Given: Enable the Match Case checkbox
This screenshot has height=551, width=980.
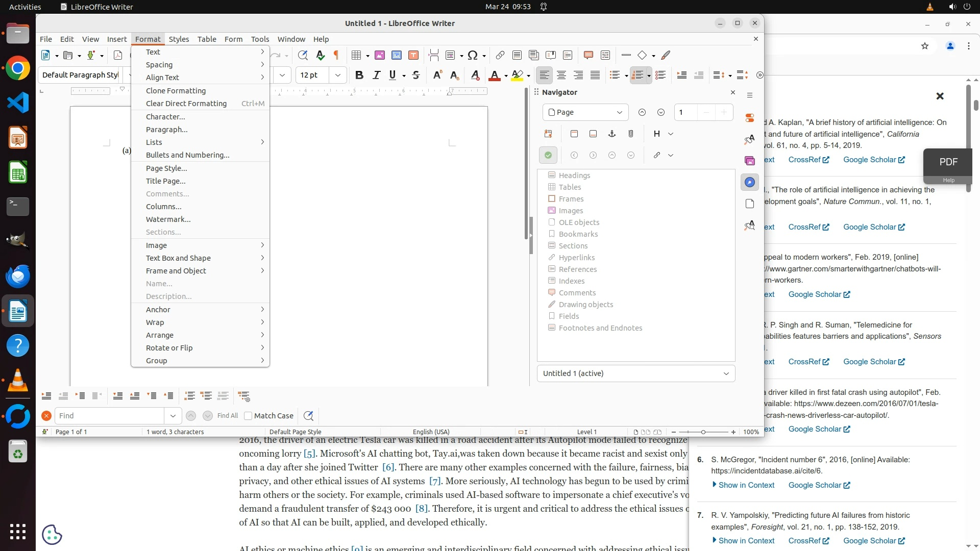Looking at the screenshot, I should [x=248, y=416].
